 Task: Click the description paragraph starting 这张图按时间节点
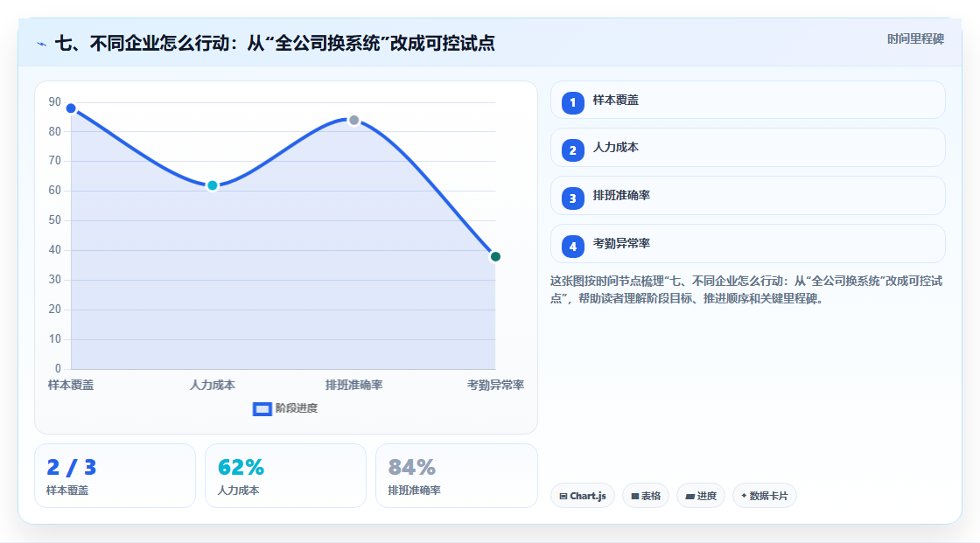(x=746, y=289)
